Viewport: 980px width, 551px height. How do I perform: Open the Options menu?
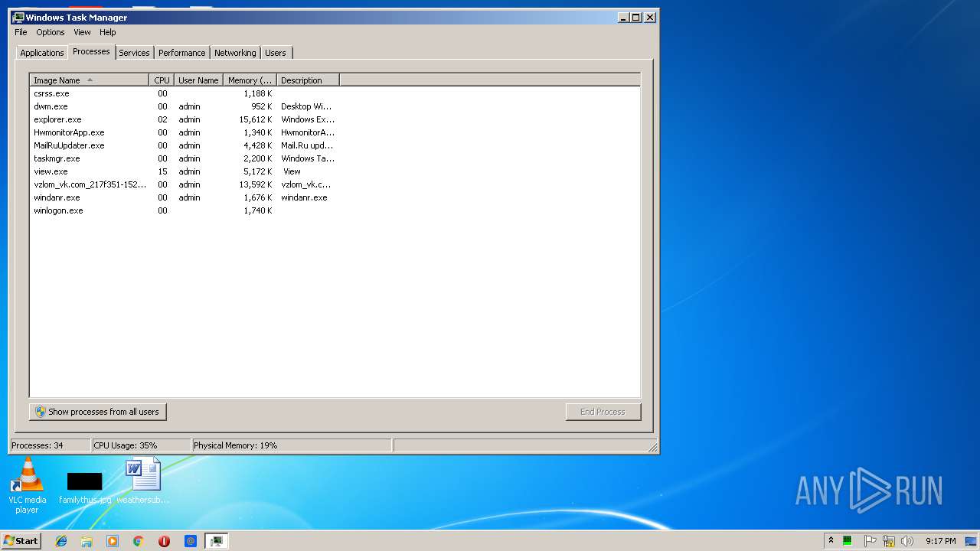click(x=51, y=32)
